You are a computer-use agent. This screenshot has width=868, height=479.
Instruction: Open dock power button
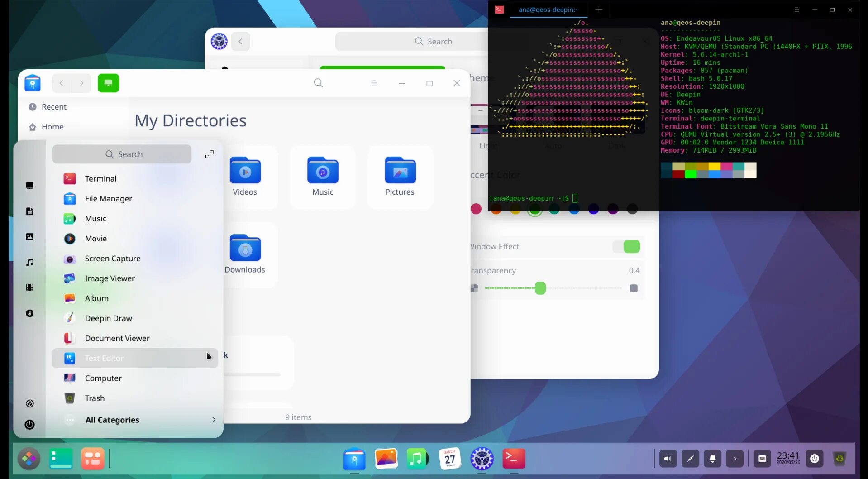pyautogui.click(x=815, y=459)
